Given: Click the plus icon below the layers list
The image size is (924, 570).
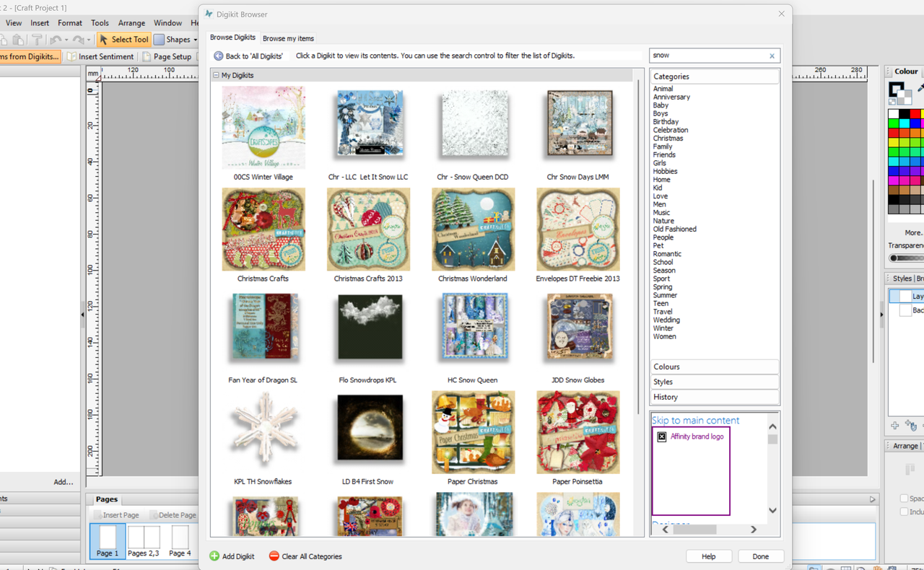Looking at the screenshot, I should 894,426.
